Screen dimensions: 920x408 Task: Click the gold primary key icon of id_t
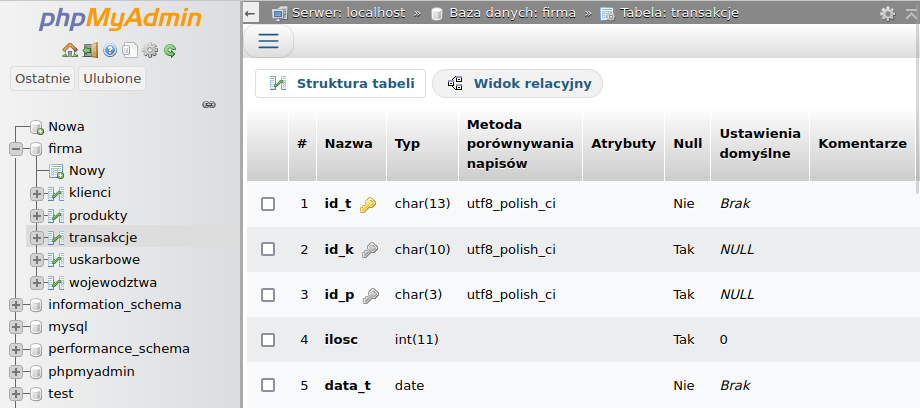(x=368, y=204)
